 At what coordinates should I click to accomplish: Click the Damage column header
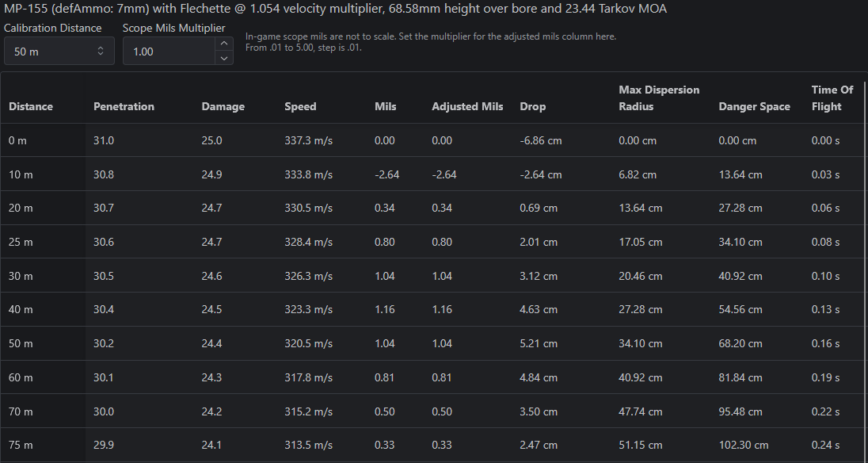point(223,106)
